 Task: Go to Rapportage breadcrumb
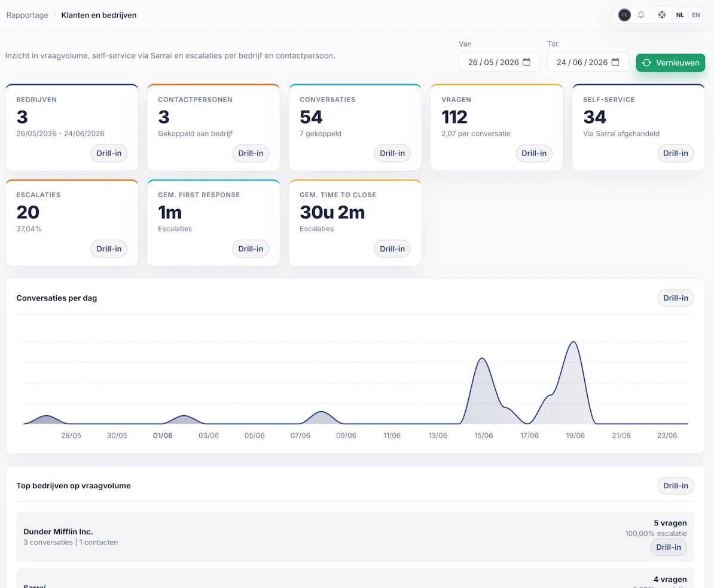coord(28,15)
